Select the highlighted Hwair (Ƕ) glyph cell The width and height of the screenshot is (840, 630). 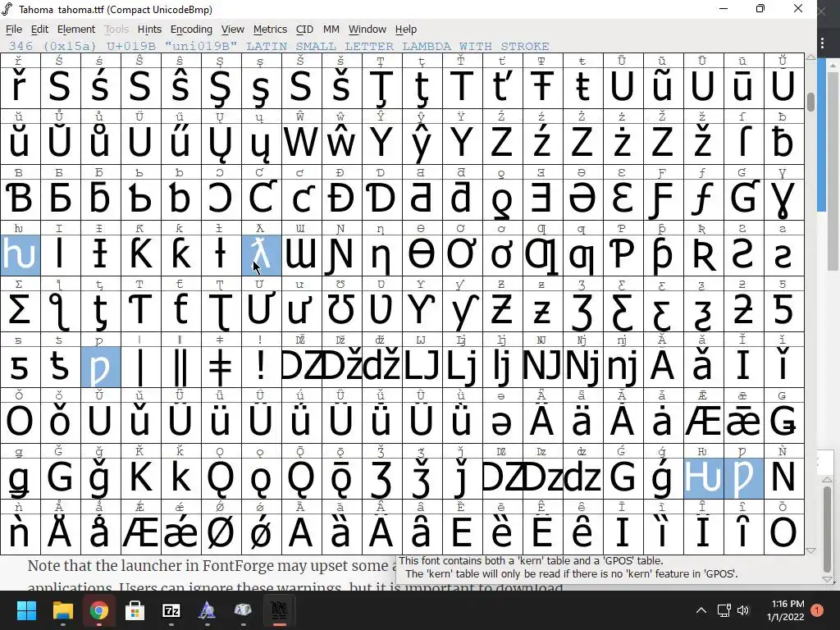[x=703, y=478]
